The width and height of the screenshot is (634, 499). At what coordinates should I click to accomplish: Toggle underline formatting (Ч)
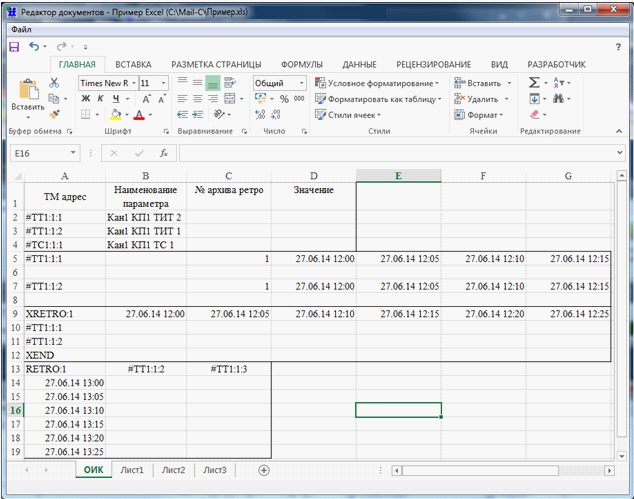tap(116, 99)
